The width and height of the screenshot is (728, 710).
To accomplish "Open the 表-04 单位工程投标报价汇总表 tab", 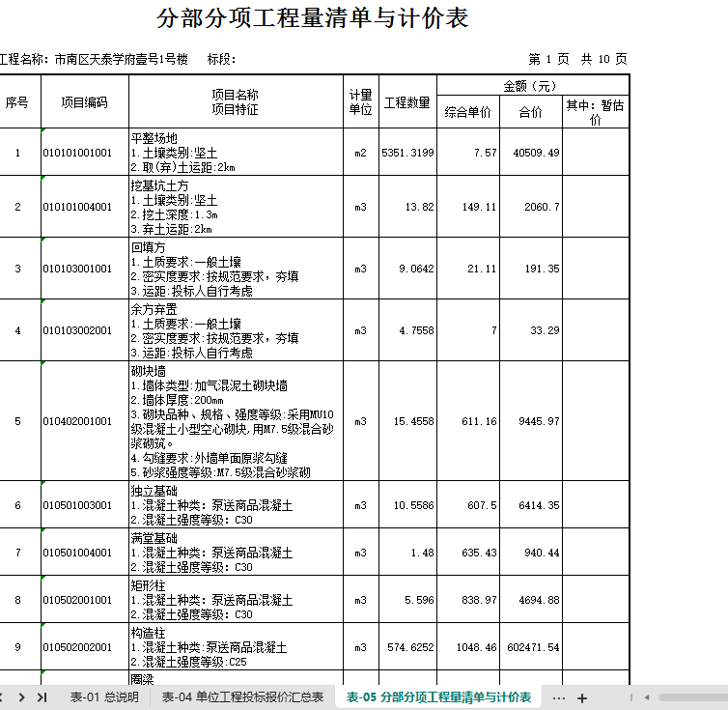I will click(242, 697).
